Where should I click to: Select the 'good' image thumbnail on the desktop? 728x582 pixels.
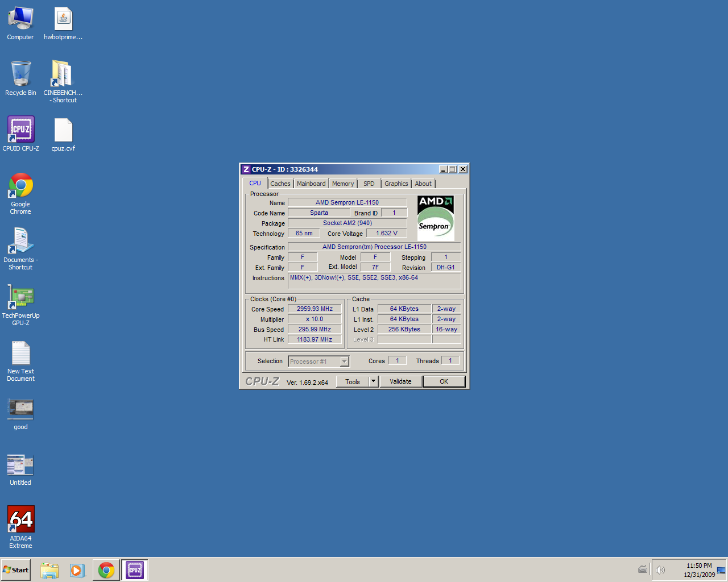point(20,414)
